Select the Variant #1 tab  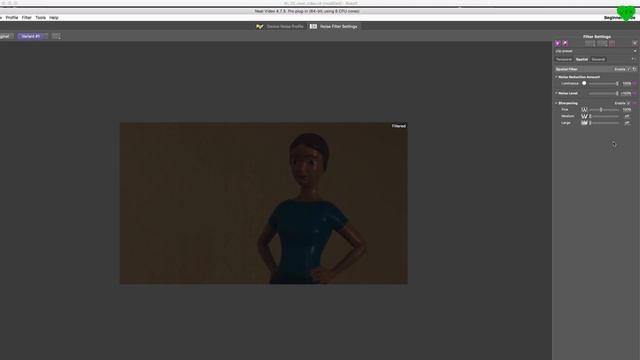(x=31, y=36)
